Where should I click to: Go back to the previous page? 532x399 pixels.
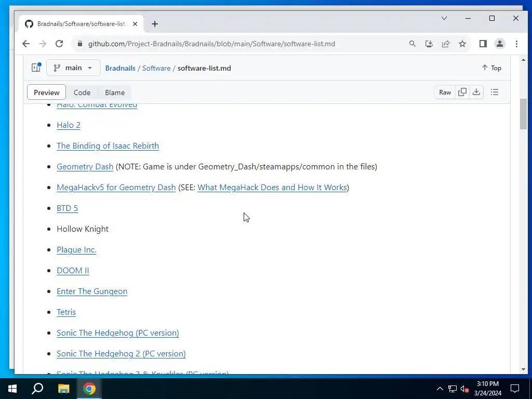26,44
